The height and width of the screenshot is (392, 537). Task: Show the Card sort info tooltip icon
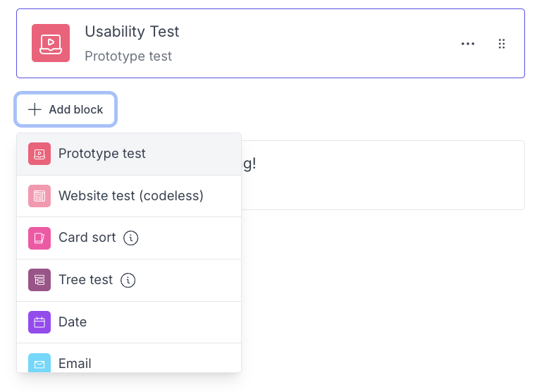click(131, 238)
